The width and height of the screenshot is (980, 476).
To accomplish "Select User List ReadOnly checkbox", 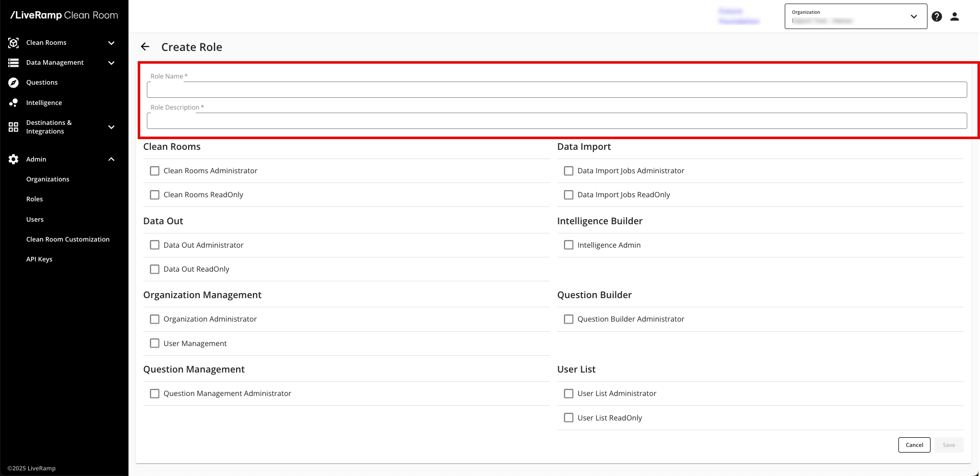I will click(569, 418).
